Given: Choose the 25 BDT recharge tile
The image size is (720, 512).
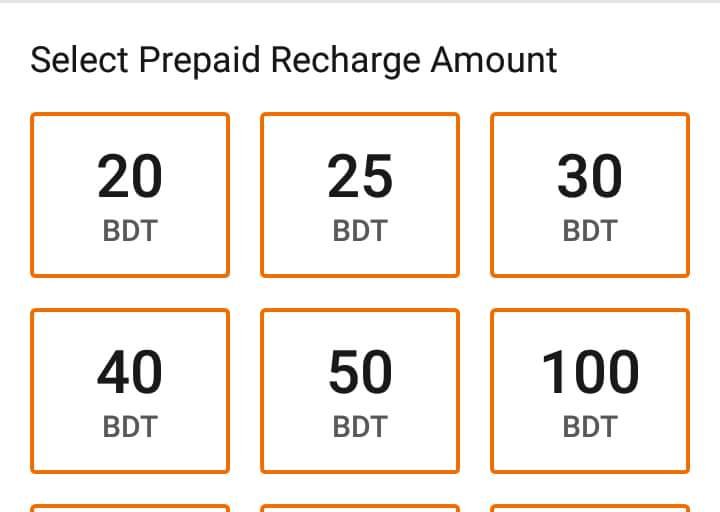Looking at the screenshot, I should 360,194.
